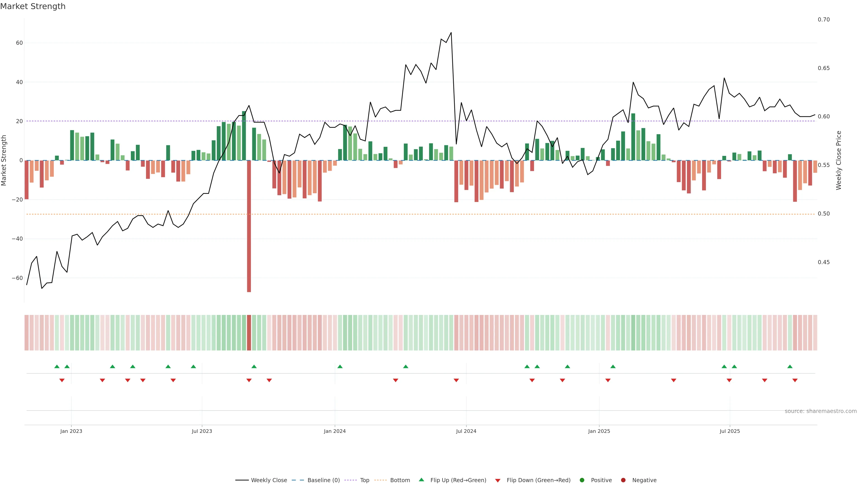
Task: Click the rightmost green flip-up triangle marker
Action: tap(790, 366)
